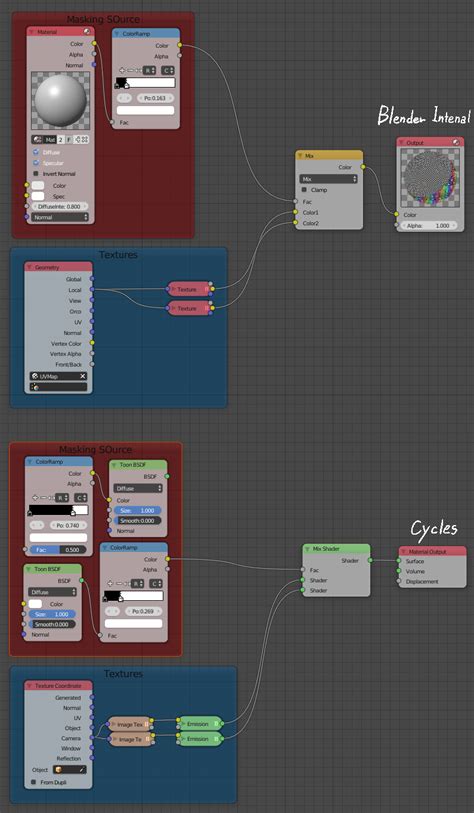Viewport: 474px width, 813px height.
Task: Click the Normal output socket on Material node
Action: click(x=94, y=65)
